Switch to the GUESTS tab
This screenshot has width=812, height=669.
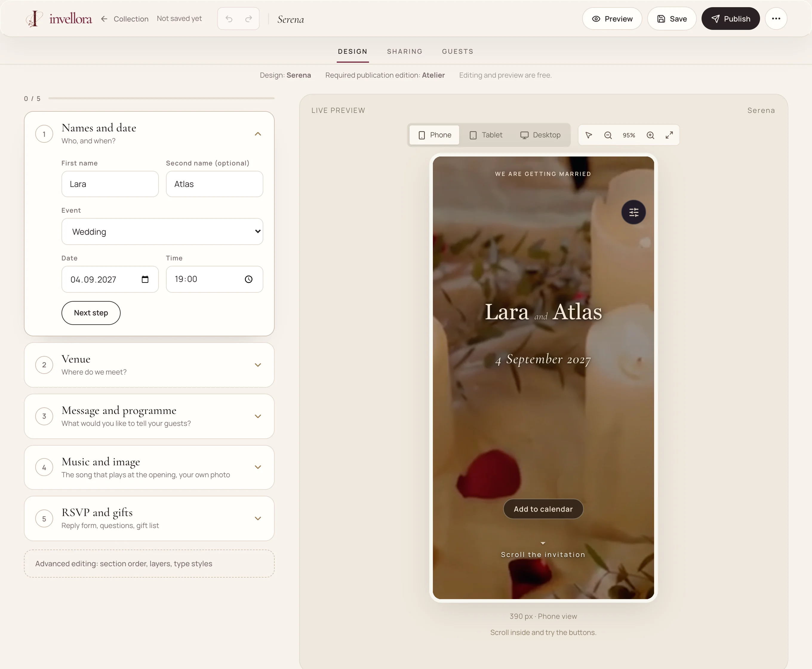(x=458, y=51)
